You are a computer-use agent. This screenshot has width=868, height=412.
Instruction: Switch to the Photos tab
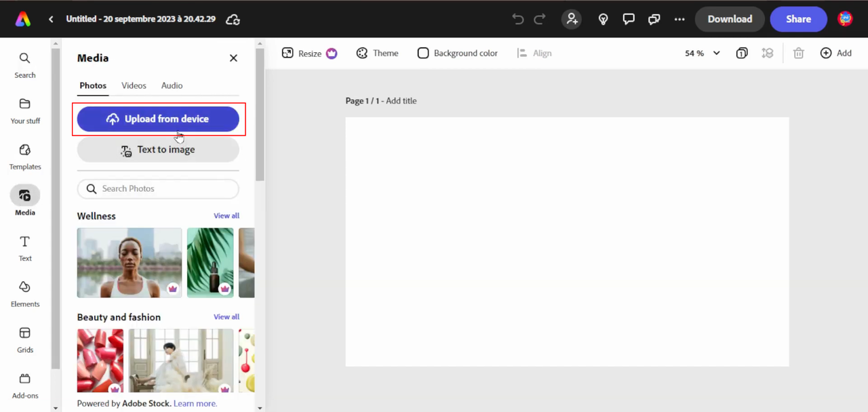tap(93, 85)
